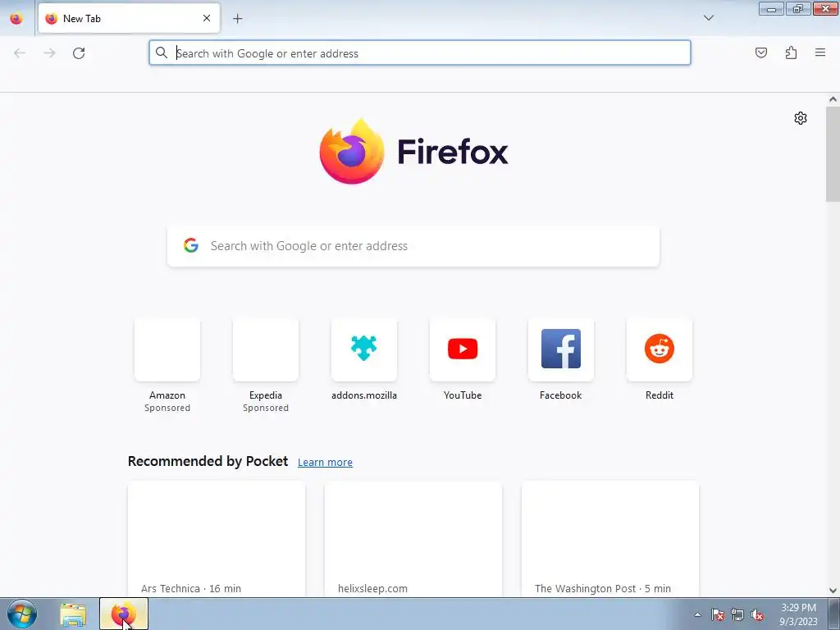The height and width of the screenshot is (630, 840).
Task: Go back one page
Action: (20, 53)
